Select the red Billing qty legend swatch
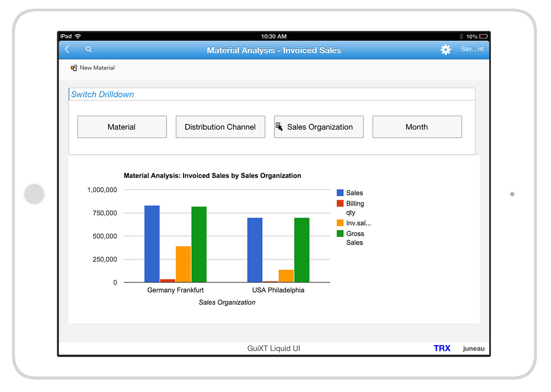The height and width of the screenshot is (392, 551). pos(340,203)
